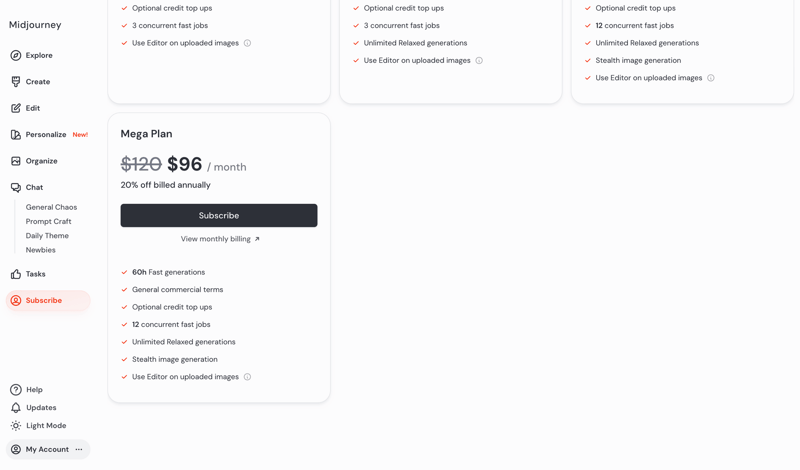Image resolution: width=800 pixels, height=470 pixels.
Task: Go to the Newbies chat room
Action: coord(41,250)
